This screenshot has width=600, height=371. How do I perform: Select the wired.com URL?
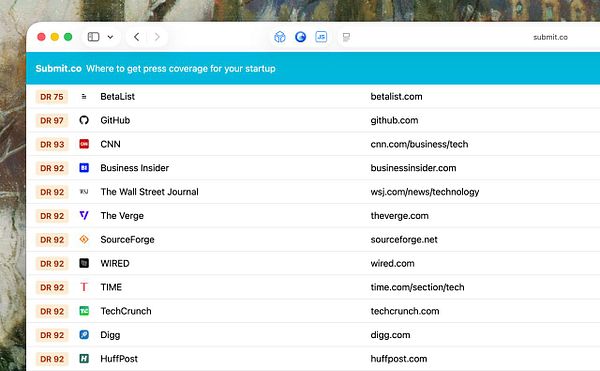coord(392,264)
